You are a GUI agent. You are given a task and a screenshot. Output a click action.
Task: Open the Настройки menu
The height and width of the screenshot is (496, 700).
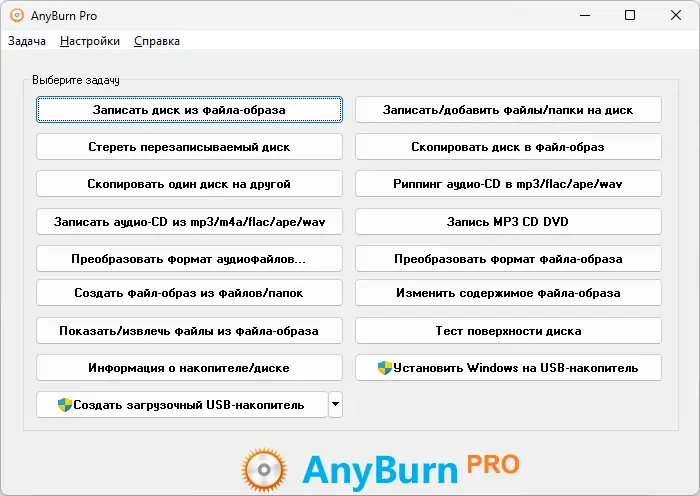click(90, 41)
